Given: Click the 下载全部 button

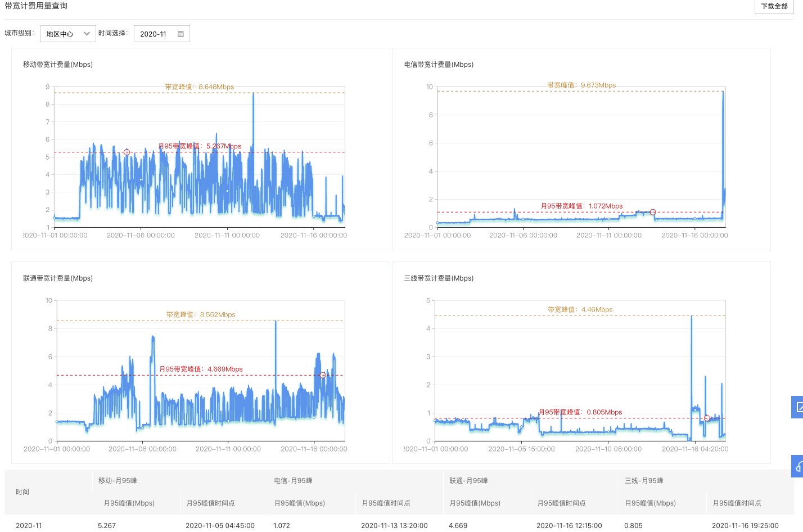Looking at the screenshot, I should coord(774,6).
